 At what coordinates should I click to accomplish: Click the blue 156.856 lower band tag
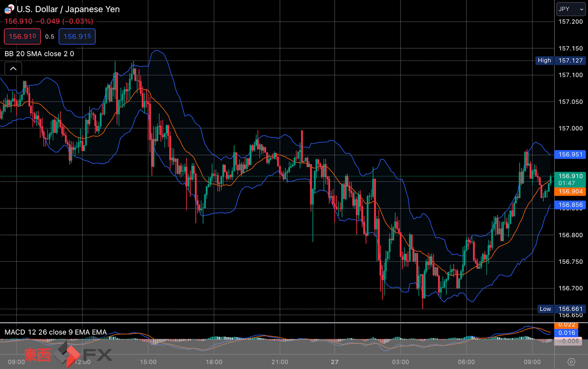tap(570, 205)
